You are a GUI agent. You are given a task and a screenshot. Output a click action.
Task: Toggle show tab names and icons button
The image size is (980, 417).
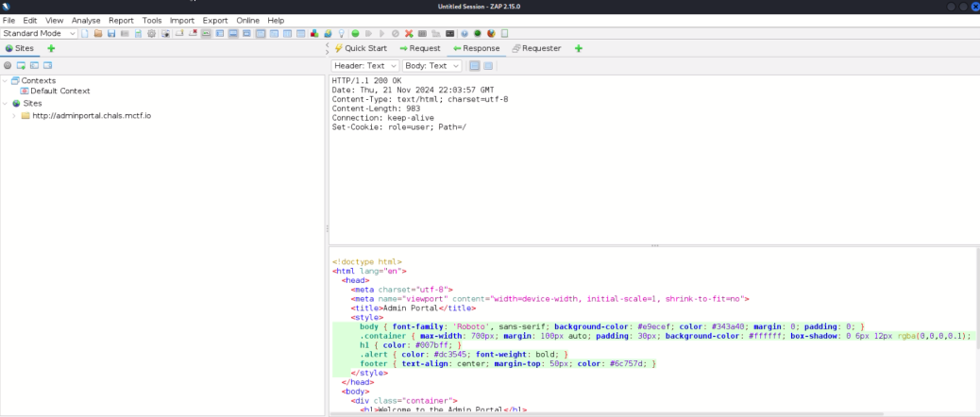(206, 34)
